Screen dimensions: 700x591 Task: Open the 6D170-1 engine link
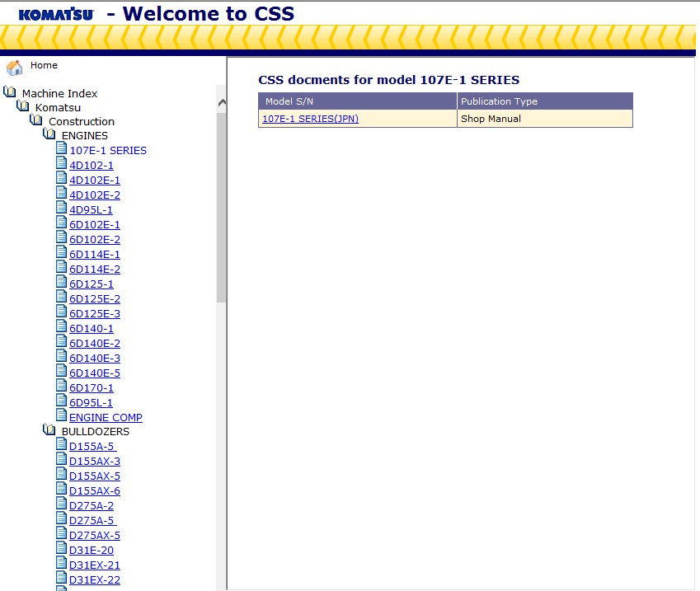92,388
